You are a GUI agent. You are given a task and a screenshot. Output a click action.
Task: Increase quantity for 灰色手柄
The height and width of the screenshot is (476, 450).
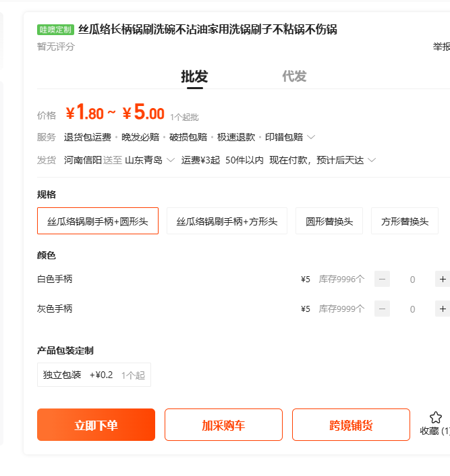tap(442, 309)
